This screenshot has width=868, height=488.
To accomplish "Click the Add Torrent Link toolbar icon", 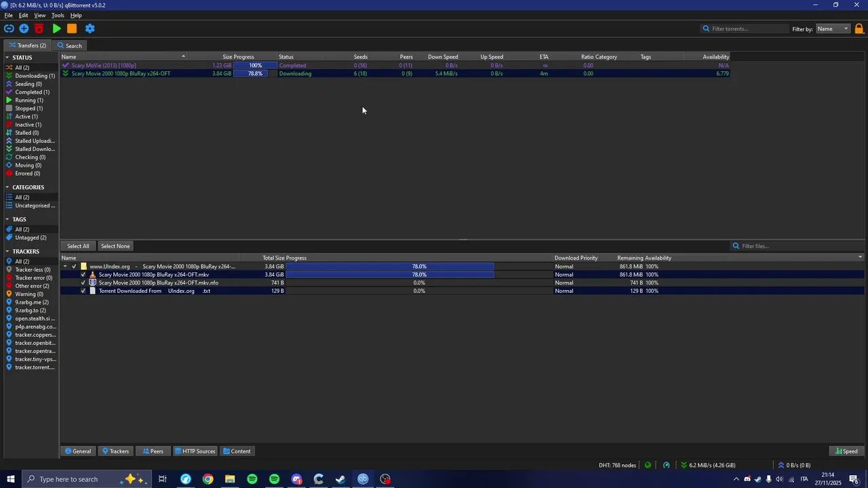I will (9, 28).
